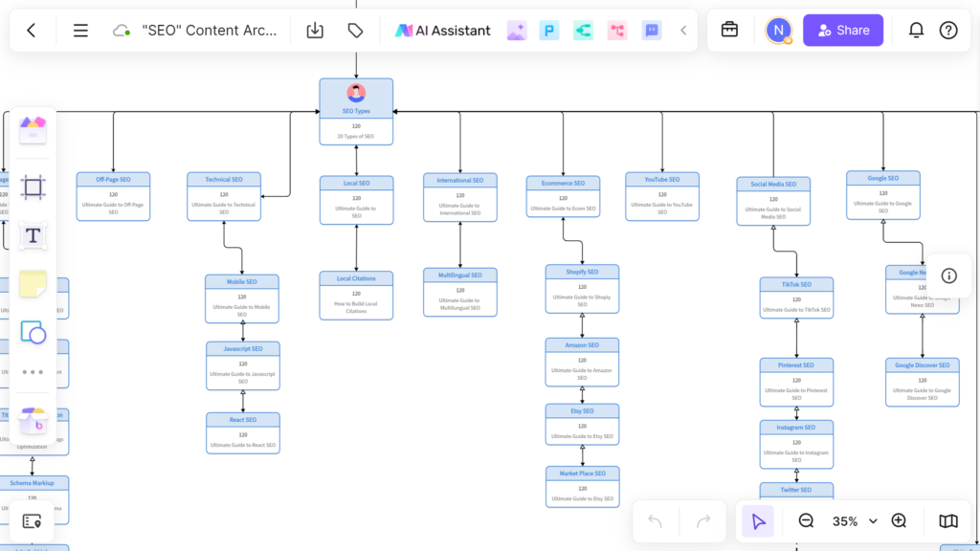
Task: Select the Frame tool in left toolbar
Action: coord(33,187)
